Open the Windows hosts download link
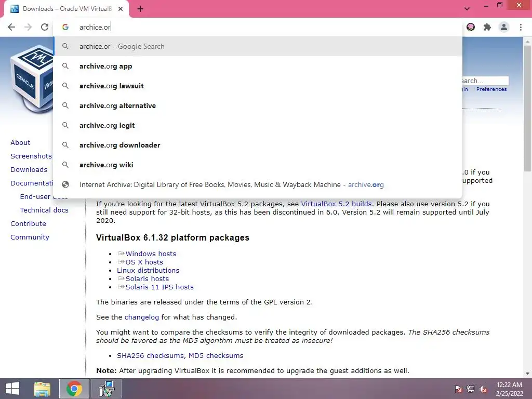Image resolution: width=532 pixels, height=399 pixels. click(x=151, y=254)
